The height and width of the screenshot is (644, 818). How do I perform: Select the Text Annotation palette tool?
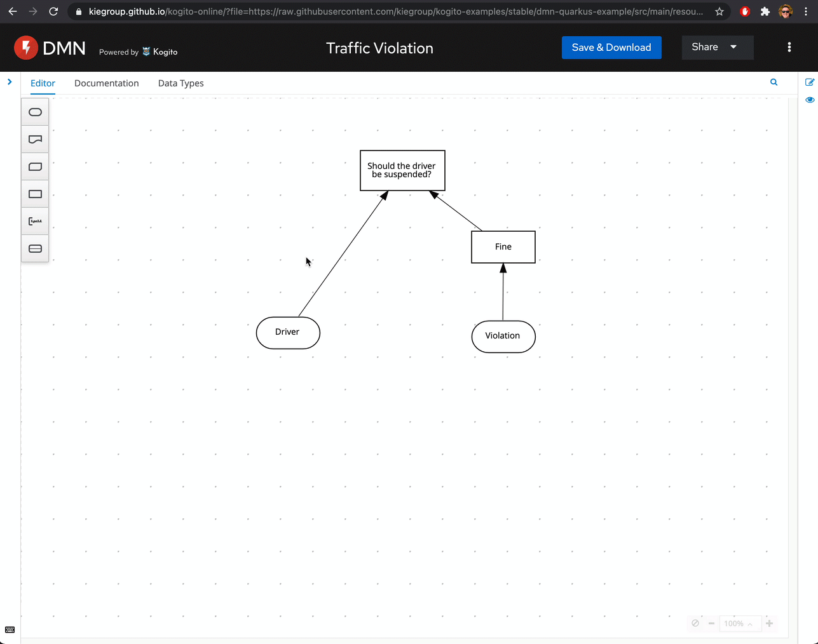35,222
